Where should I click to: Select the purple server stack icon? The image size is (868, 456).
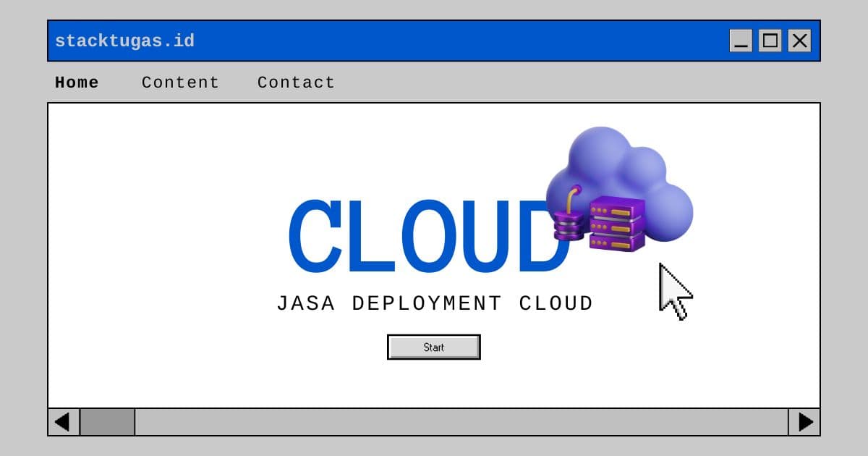616,224
